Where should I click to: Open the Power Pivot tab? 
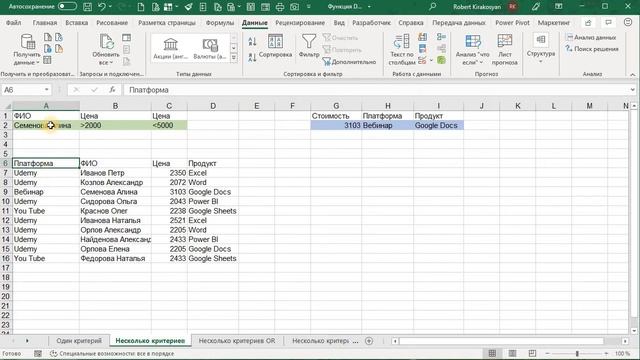[512, 23]
